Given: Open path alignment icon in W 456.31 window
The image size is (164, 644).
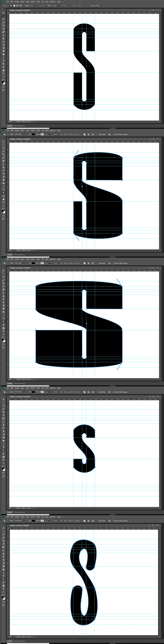Looking at the screenshot, I should click(88, 134).
